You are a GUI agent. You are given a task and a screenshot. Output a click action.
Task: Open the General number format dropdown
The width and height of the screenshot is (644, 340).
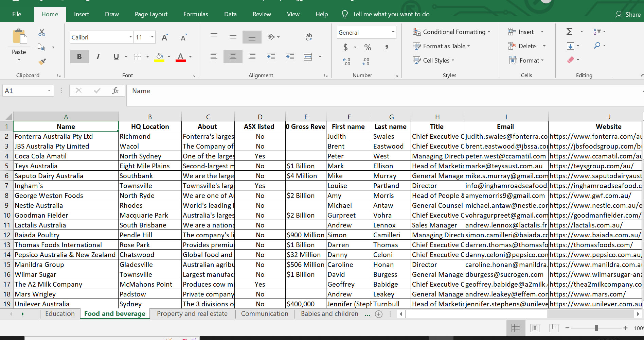(393, 32)
